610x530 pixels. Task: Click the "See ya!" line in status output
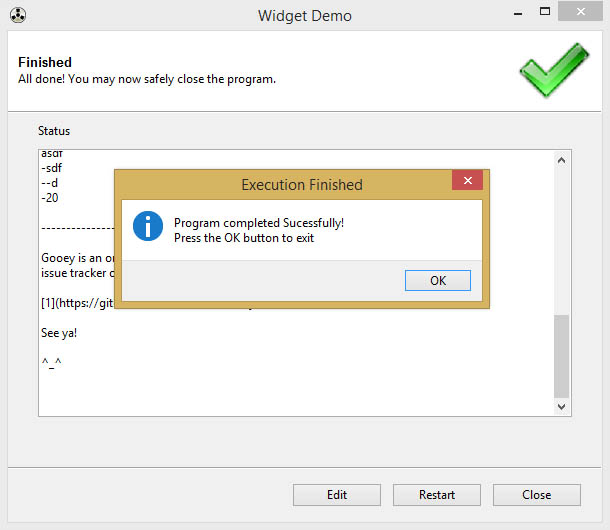(59, 333)
